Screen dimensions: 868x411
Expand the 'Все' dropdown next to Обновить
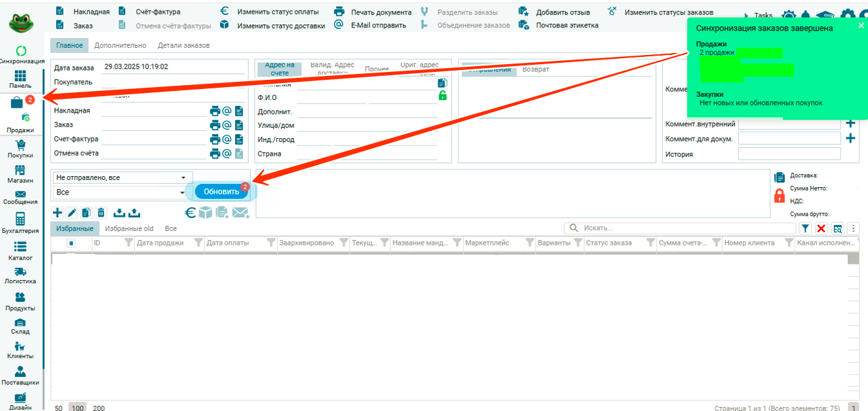[x=182, y=192]
